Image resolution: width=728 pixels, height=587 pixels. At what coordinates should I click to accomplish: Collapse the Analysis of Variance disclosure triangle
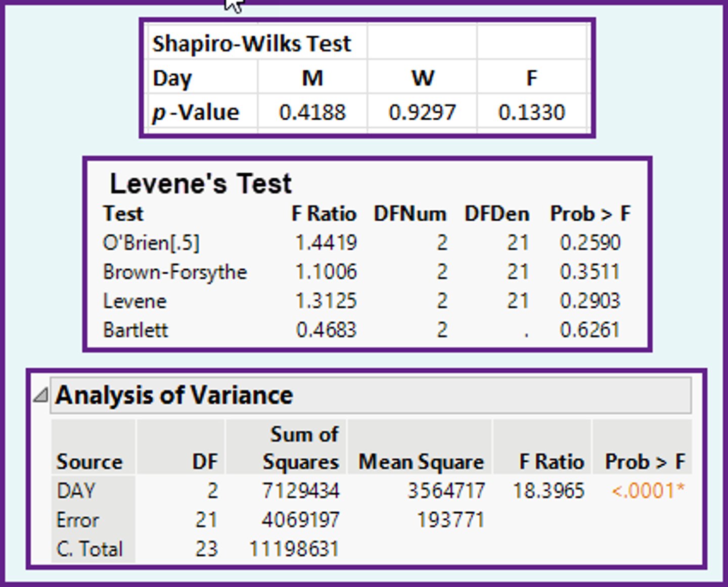pyautogui.click(x=40, y=395)
